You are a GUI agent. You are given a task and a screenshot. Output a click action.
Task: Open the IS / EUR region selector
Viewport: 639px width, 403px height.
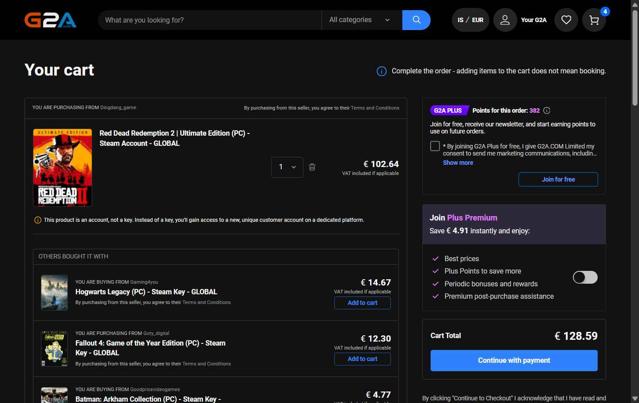(470, 20)
